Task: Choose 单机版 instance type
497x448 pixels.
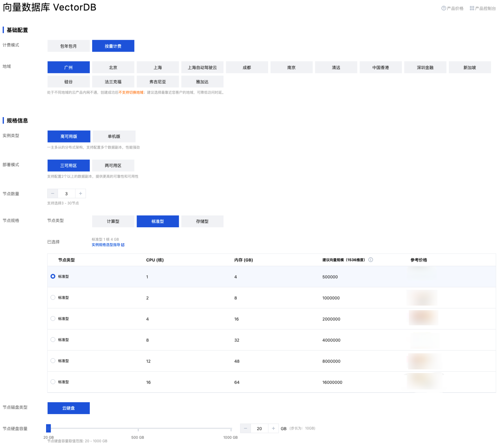Action: click(x=114, y=137)
